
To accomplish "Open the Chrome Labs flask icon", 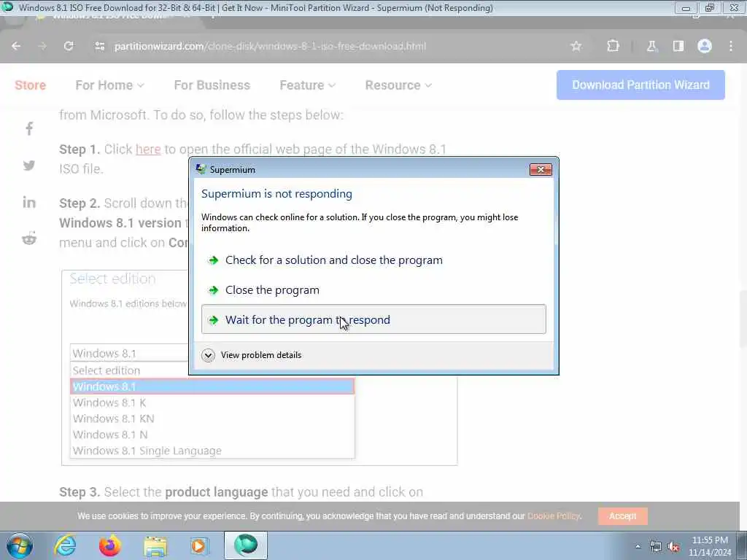I will (651, 46).
